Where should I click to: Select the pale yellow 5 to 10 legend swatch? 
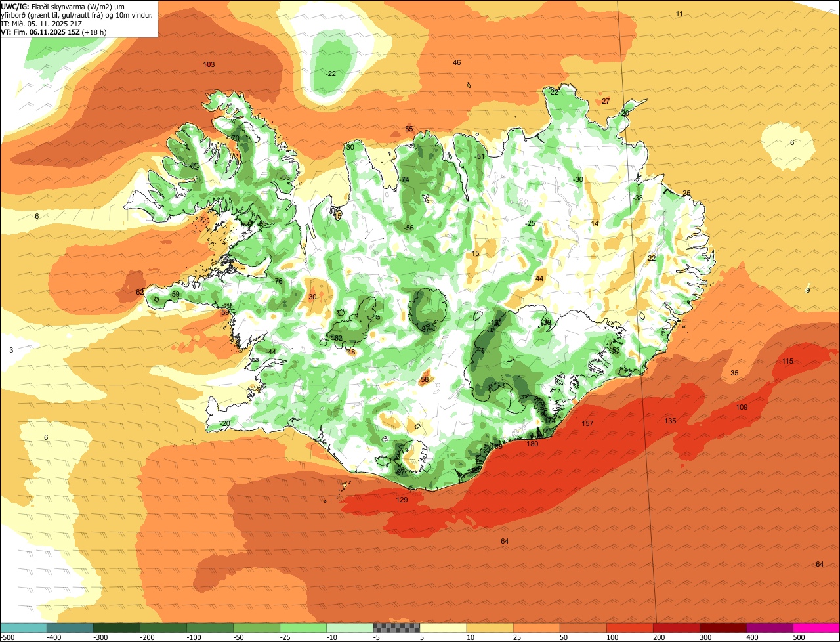point(443,628)
